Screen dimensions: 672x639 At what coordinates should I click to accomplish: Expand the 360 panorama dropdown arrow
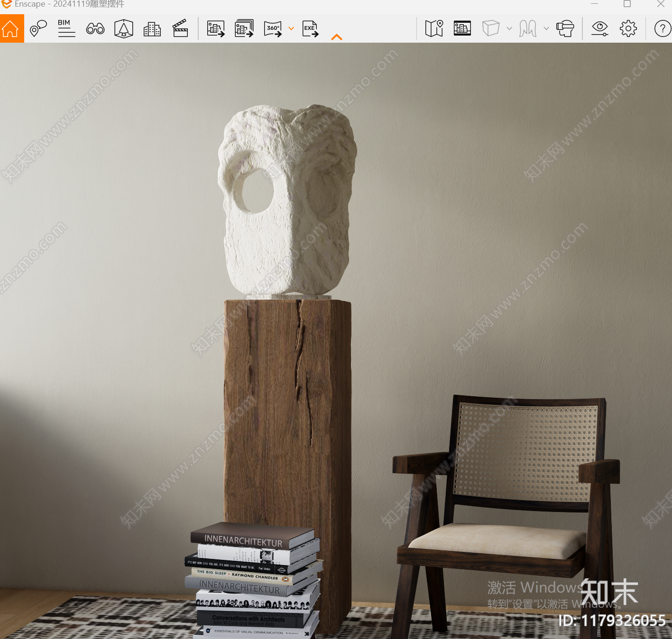pyautogui.click(x=291, y=28)
